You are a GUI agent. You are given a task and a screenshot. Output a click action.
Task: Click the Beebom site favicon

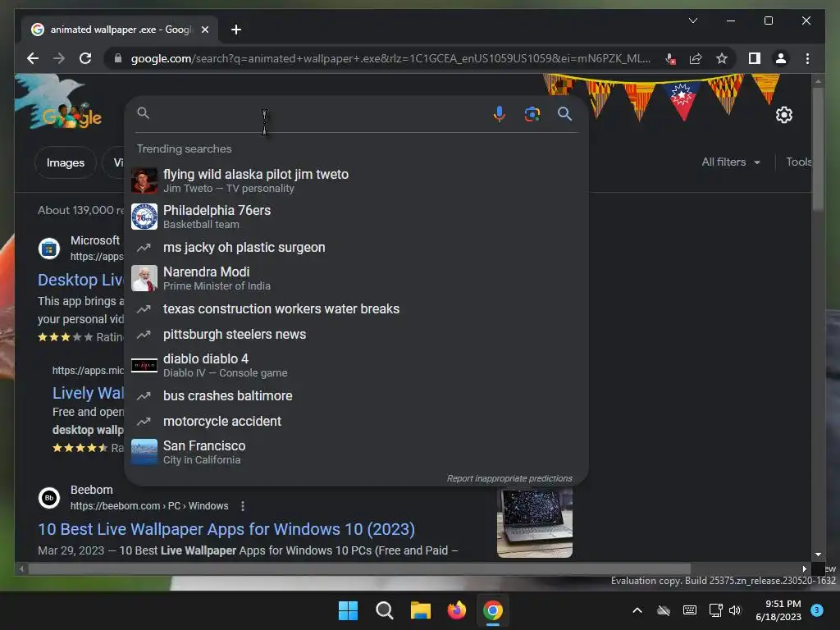49,498
